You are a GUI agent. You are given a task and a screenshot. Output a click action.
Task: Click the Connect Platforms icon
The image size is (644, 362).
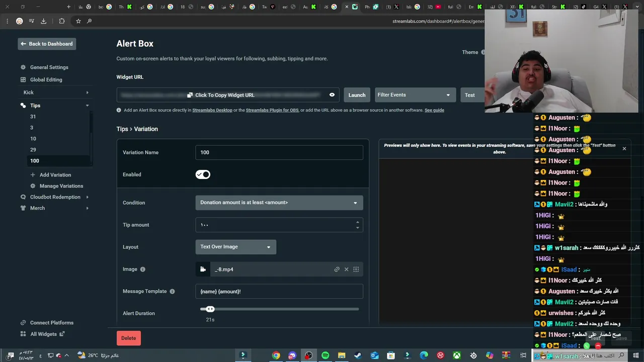[x=23, y=323]
